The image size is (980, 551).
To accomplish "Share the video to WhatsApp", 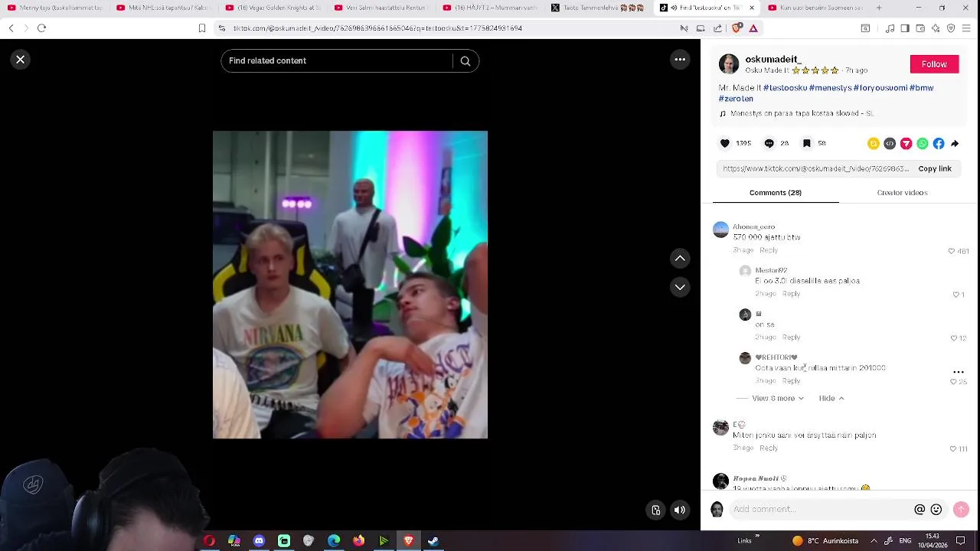I will (923, 143).
